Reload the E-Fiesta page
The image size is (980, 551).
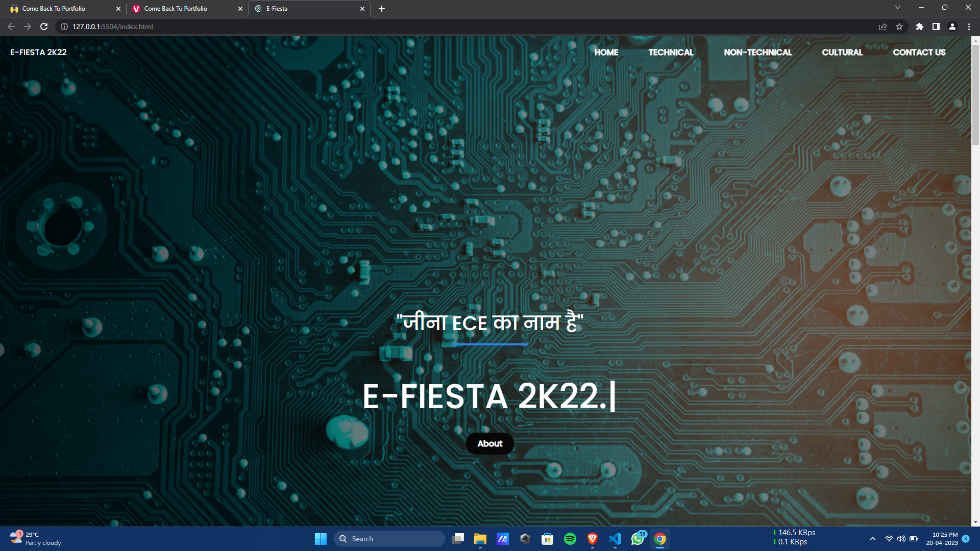44,27
